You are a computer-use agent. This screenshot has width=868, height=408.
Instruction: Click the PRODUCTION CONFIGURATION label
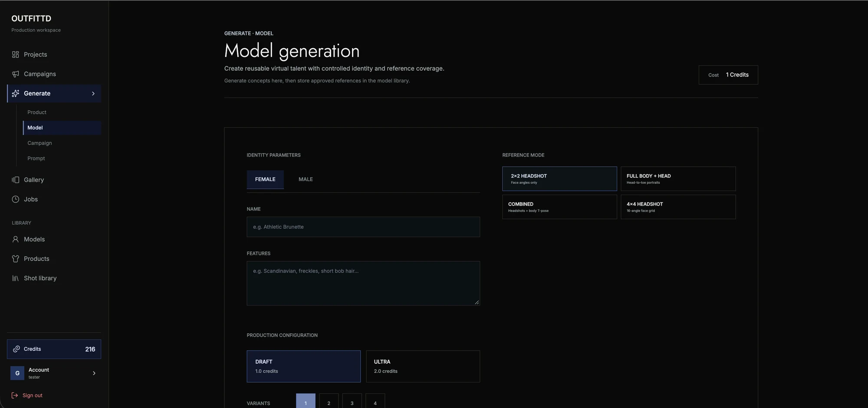(282, 335)
